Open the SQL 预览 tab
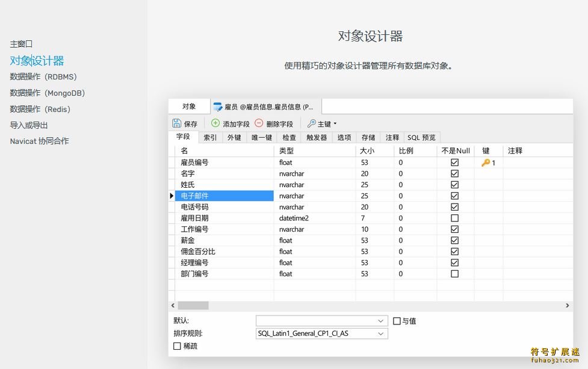Viewport: 588px width, 369px height. [421, 137]
